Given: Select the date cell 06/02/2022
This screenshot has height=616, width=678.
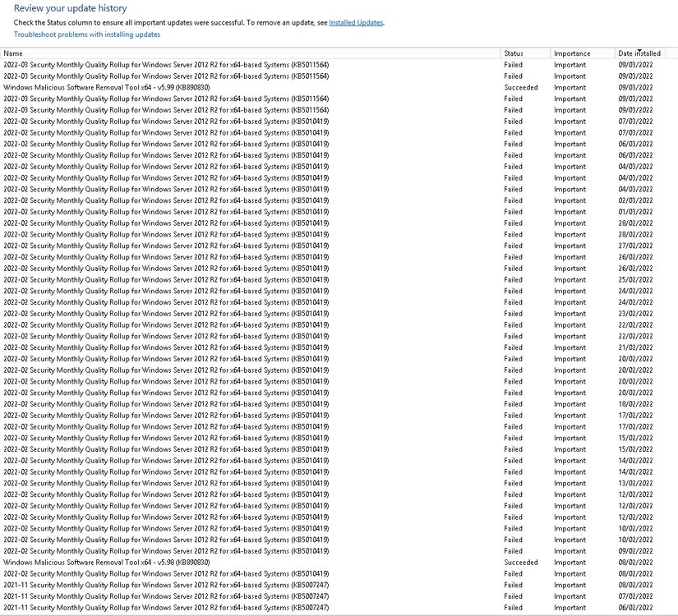Looking at the screenshot, I should [x=635, y=607].
